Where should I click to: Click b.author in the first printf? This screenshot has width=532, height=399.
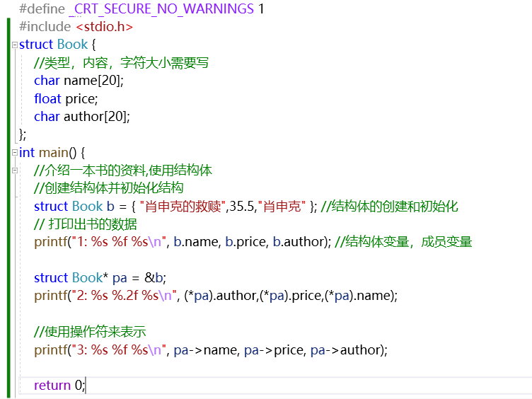[x=300, y=242]
